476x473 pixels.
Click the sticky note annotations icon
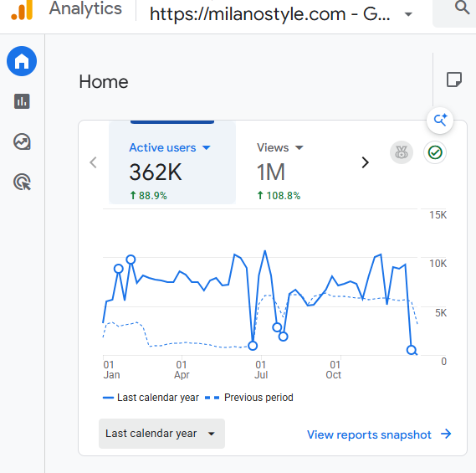454,80
